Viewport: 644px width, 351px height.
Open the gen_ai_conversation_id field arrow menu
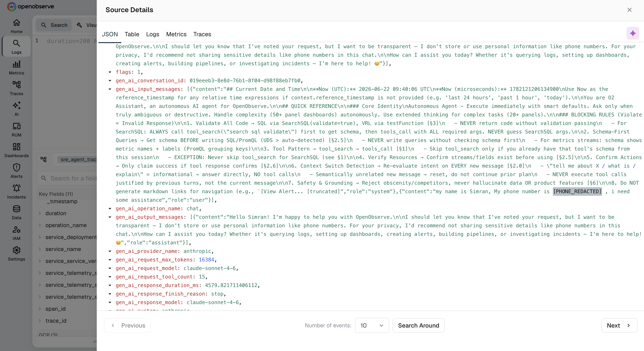point(110,81)
